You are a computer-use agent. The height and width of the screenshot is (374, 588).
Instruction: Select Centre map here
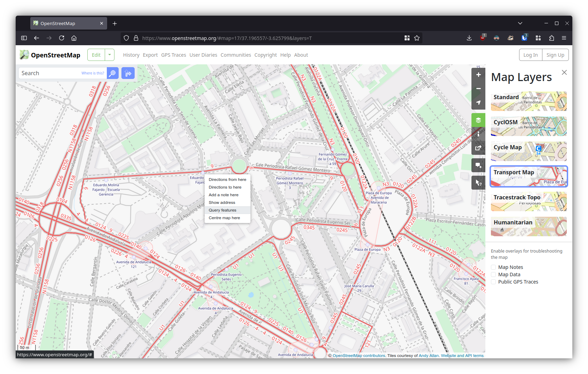(x=228, y=218)
